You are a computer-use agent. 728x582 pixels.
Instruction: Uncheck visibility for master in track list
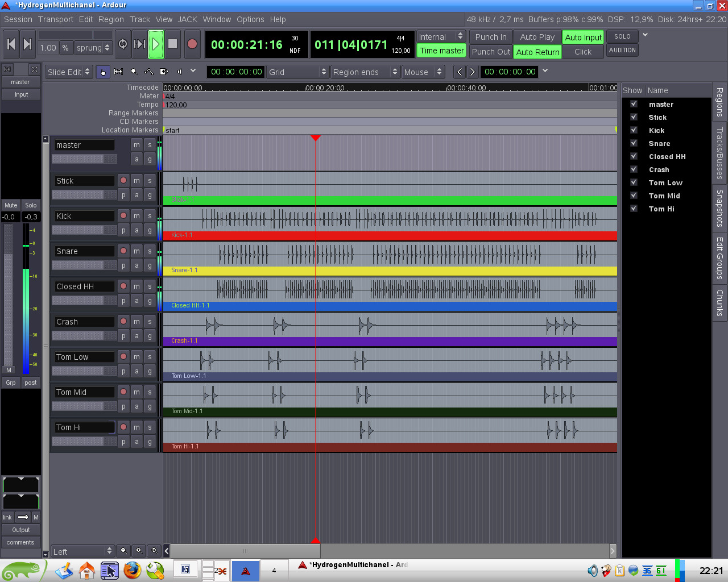tap(634, 104)
